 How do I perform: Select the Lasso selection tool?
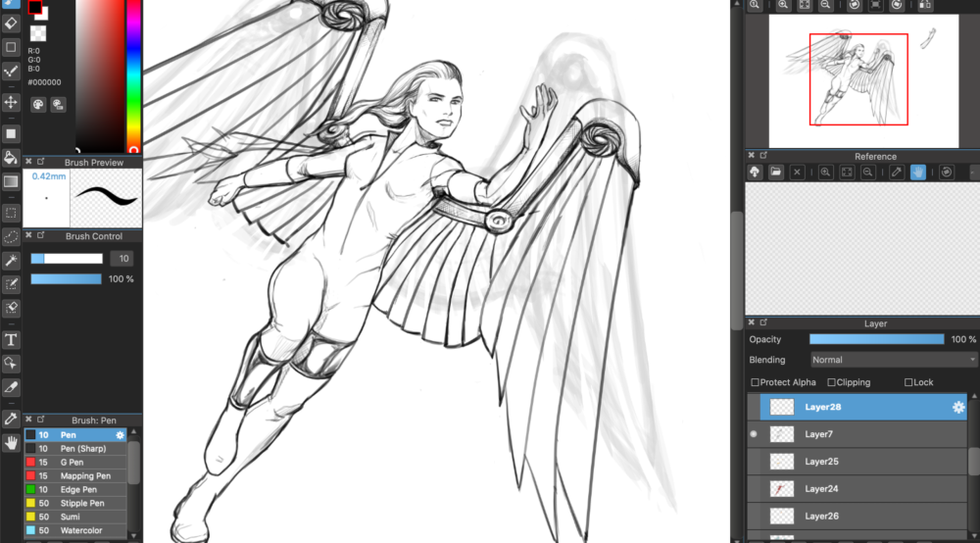point(11,236)
